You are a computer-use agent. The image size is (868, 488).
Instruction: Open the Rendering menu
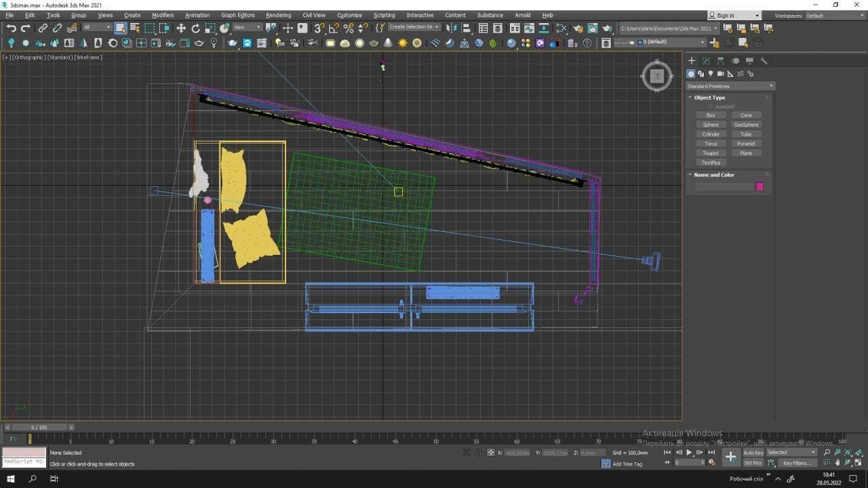pos(278,15)
